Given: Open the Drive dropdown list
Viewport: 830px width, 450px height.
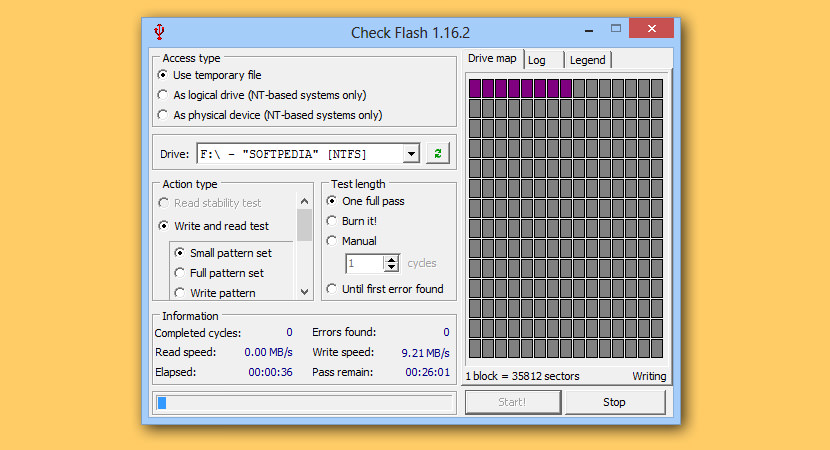Looking at the screenshot, I should 411,154.
